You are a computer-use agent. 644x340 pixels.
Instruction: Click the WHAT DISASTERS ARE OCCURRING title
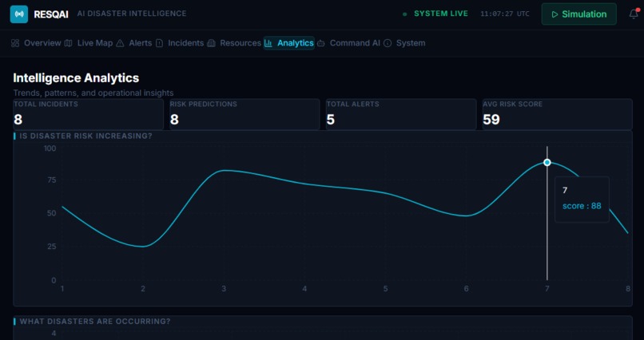[95, 321]
